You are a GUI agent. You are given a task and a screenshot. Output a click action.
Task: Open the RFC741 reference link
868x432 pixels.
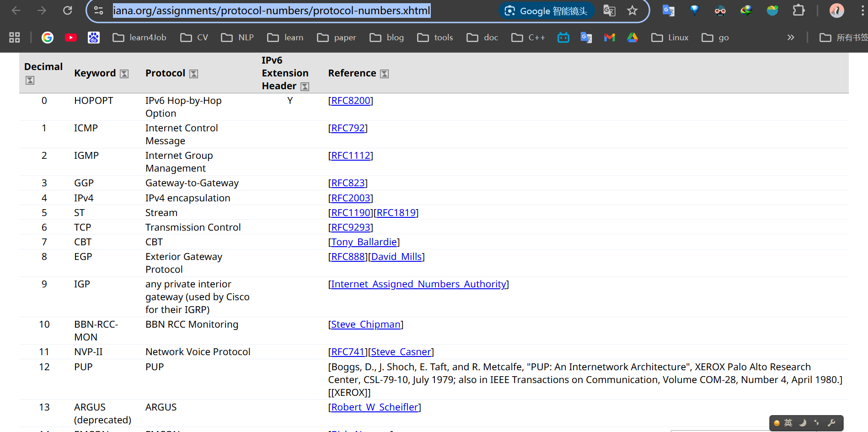[348, 352]
